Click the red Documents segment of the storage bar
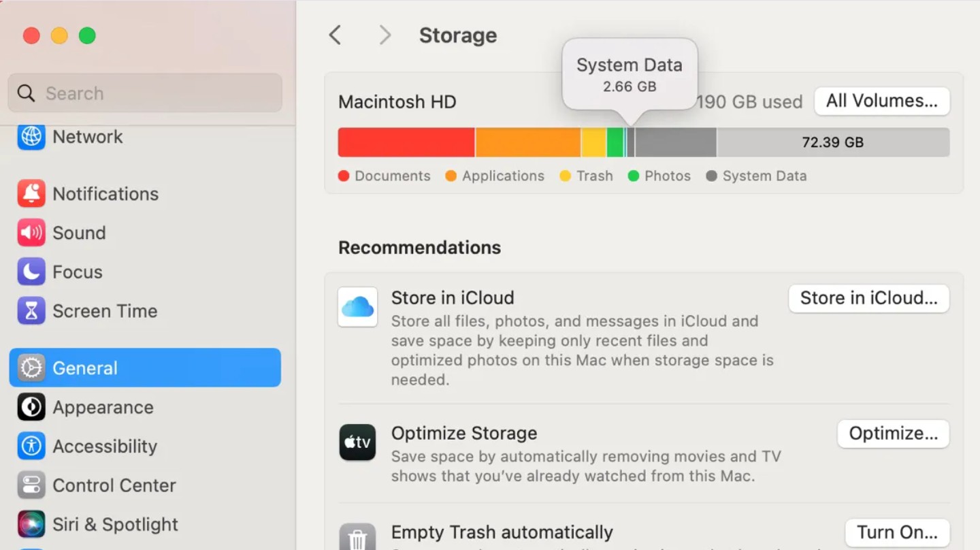Screen dimensions: 980x550 tap(405, 142)
